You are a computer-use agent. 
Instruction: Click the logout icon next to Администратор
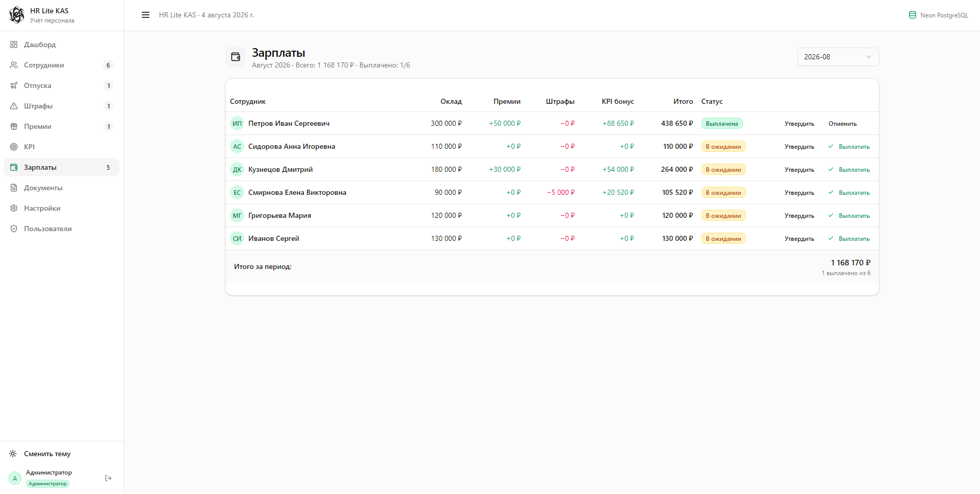coord(108,478)
